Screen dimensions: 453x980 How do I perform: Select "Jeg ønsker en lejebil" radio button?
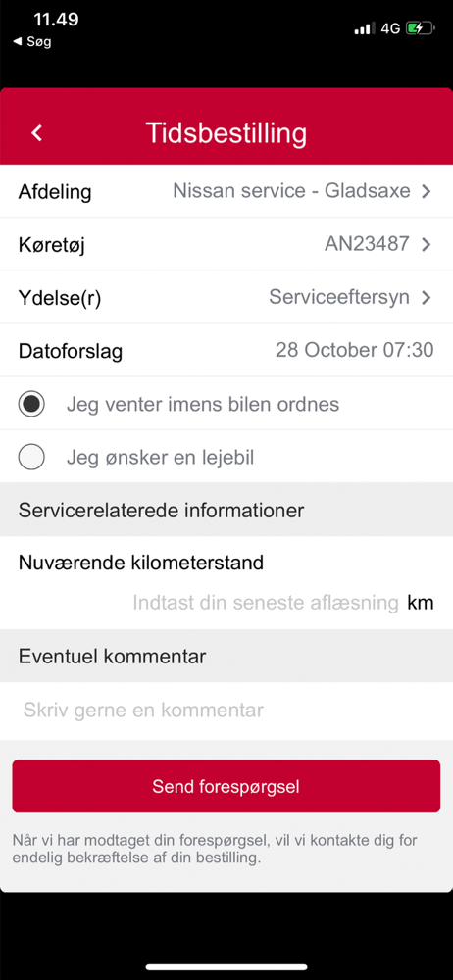click(x=31, y=458)
